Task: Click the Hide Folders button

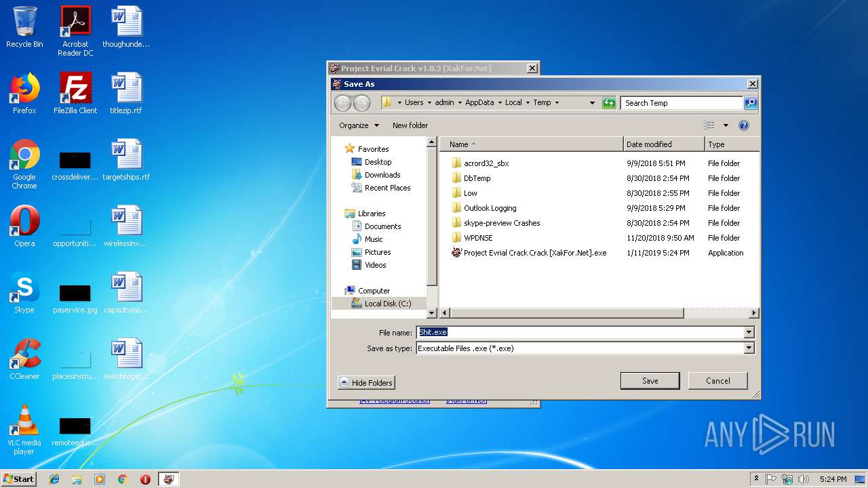Action: (366, 383)
